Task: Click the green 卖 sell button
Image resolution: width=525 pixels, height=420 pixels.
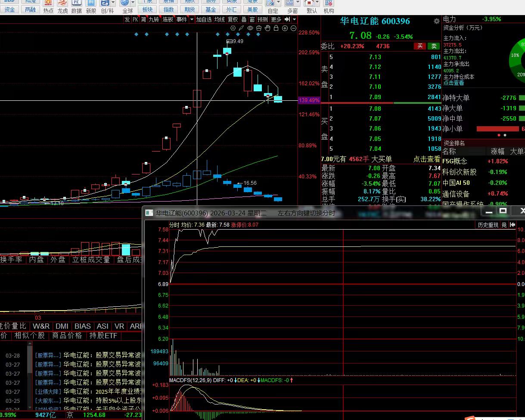Action: tap(434, 46)
